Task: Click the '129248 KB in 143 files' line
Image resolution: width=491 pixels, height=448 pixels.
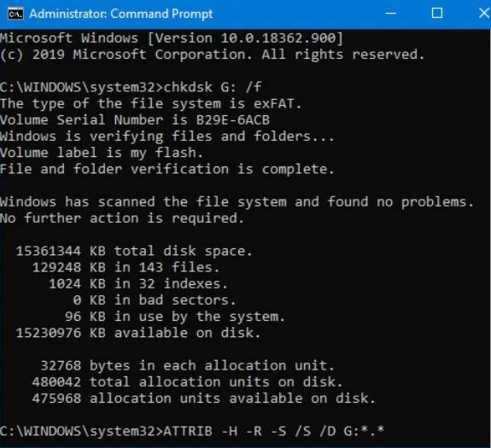Action: (x=126, y=267)
